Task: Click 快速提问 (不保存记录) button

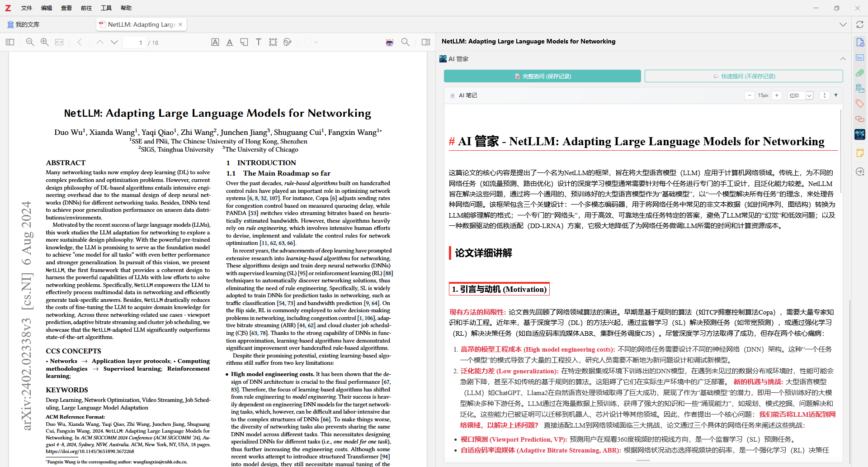Action: (743, 76)
